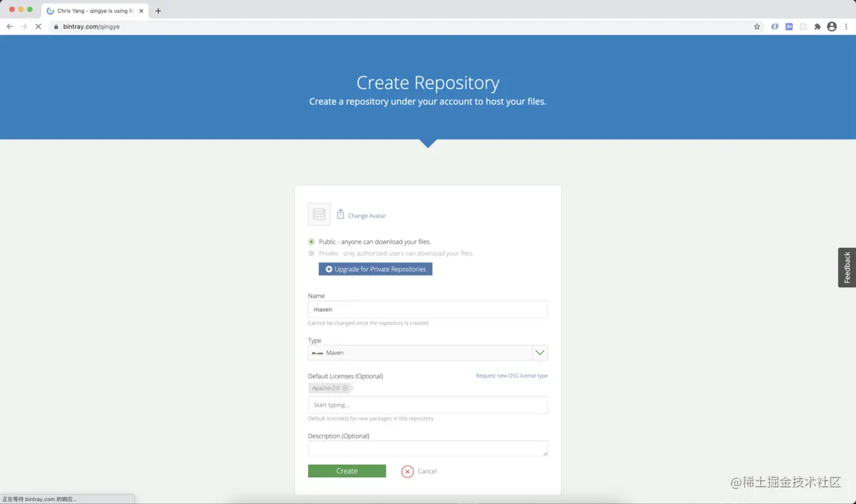Click the upload icon beside Change Avatar
This screenshot has height=504, width=856.
[340, 215]
